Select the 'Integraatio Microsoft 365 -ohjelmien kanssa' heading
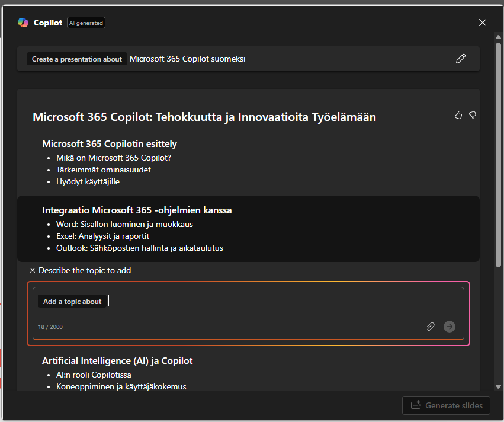 [x=137, y=210]
